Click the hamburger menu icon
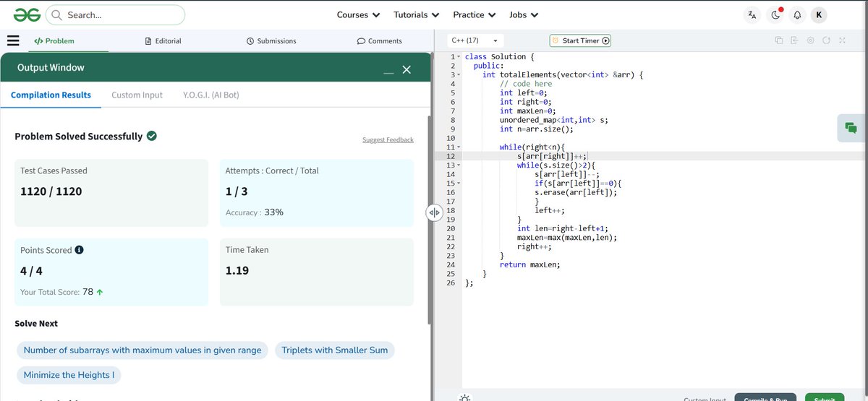Viewport: 868px width, 401px height. point(13,41)
